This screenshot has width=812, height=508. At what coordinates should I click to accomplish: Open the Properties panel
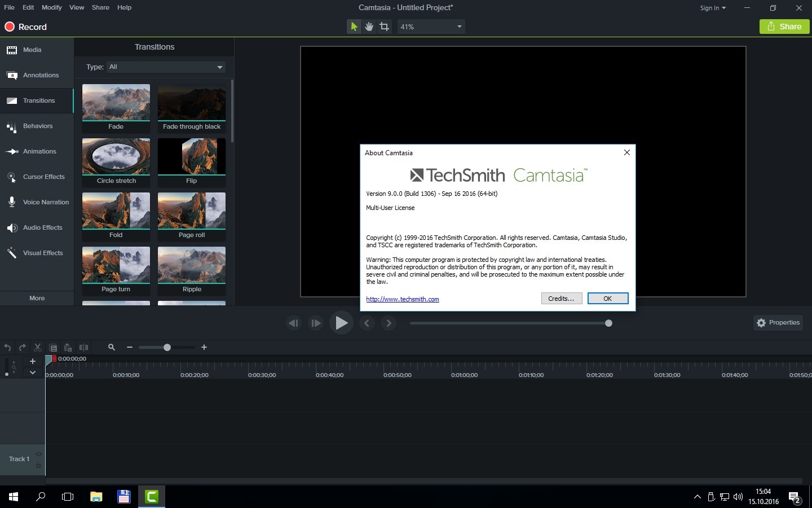[778, 323]
